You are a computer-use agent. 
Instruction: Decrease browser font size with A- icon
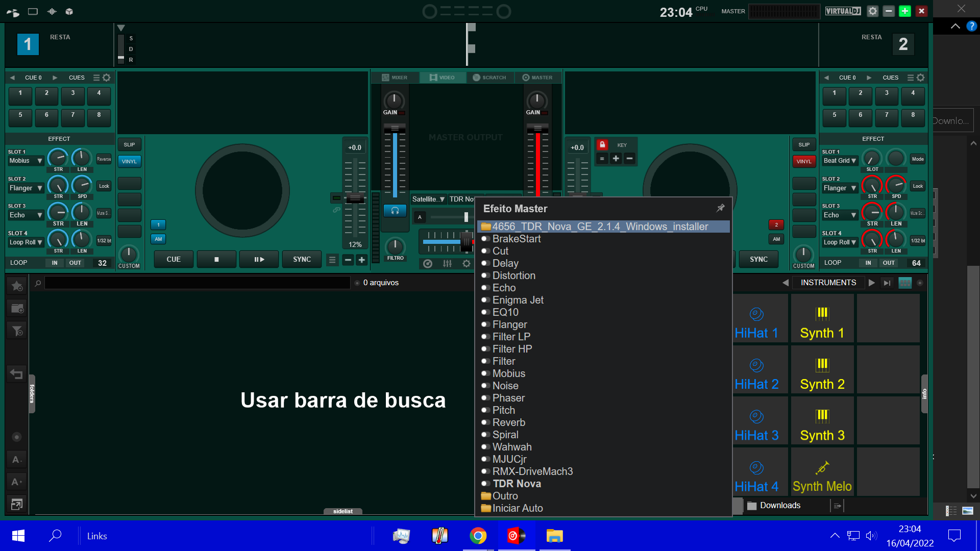point(17,460)
